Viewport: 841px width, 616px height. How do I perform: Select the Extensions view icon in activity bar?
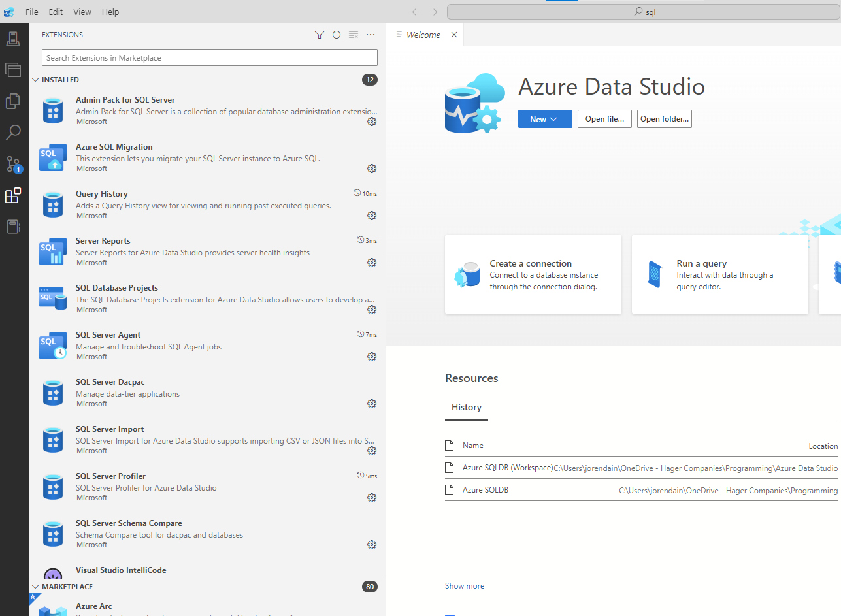[13, 195]
